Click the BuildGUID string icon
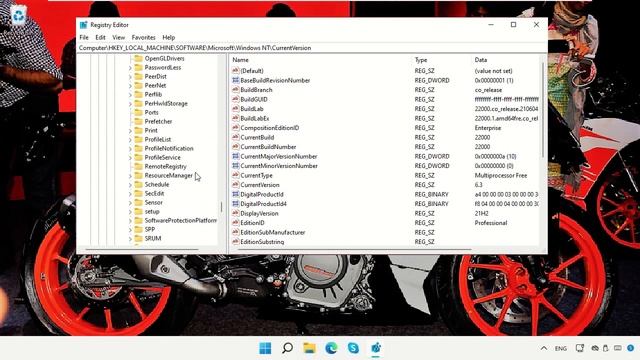 click(236, 99)
